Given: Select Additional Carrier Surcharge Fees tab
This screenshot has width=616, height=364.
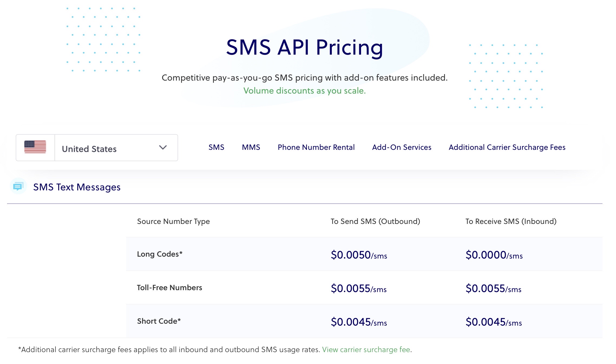Looking at the screenshot, I should pos(507,147).
